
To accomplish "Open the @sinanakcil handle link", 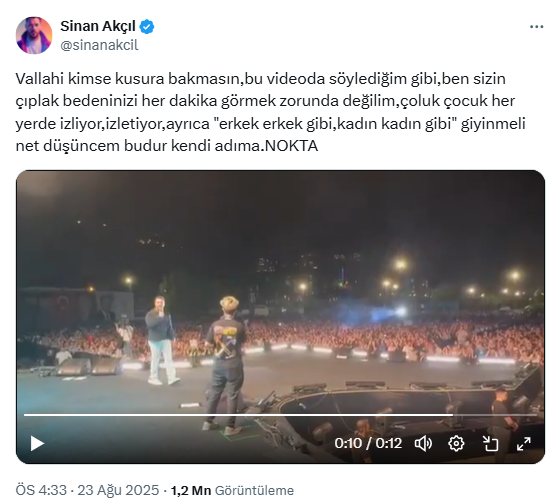I will [x=99, y=45].
